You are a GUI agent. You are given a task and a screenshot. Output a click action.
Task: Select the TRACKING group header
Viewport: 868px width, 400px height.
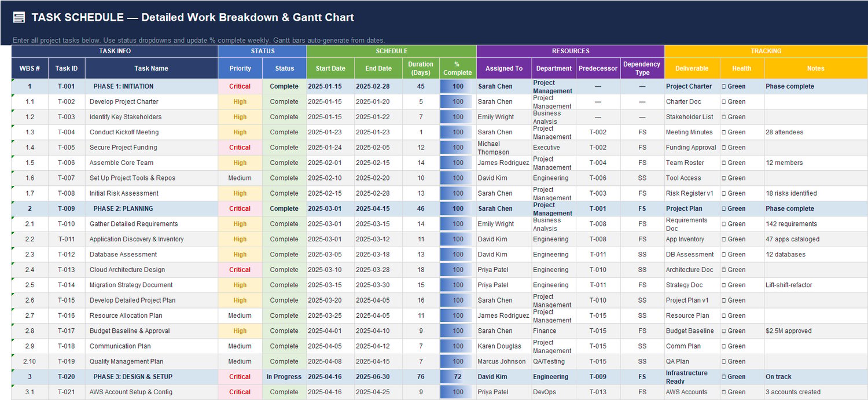pos(766,51)
